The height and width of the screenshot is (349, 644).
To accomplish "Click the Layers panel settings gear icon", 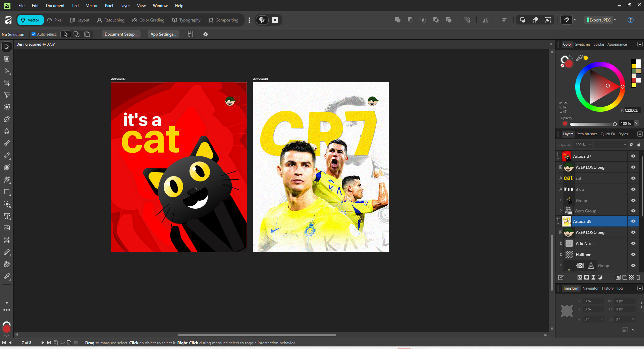I will pos(631,145).
